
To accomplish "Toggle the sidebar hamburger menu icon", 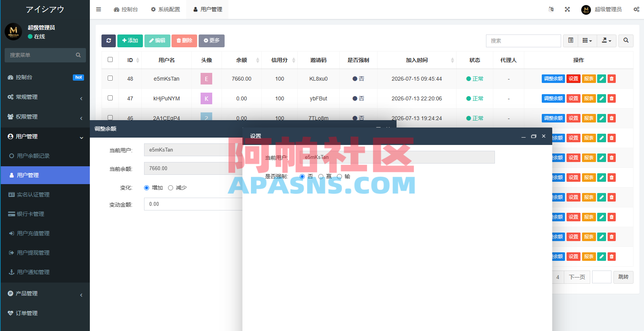I will point(99,9).
